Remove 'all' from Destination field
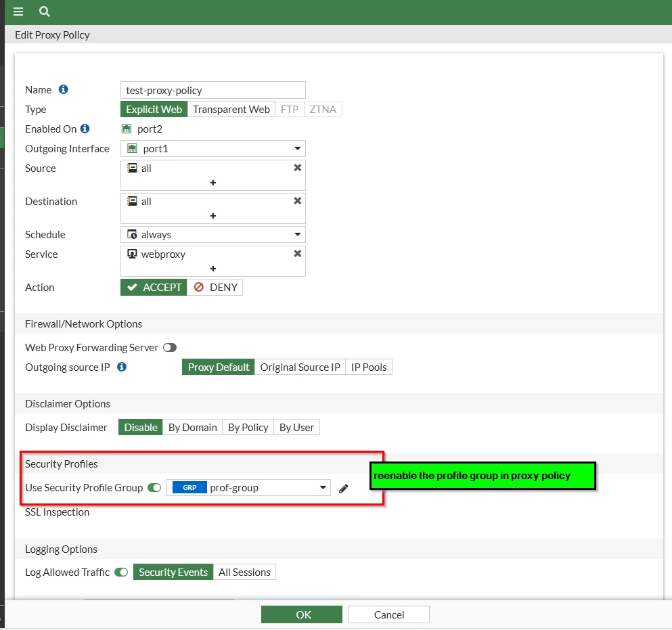672x630 pixels. (x=297, y=200)
